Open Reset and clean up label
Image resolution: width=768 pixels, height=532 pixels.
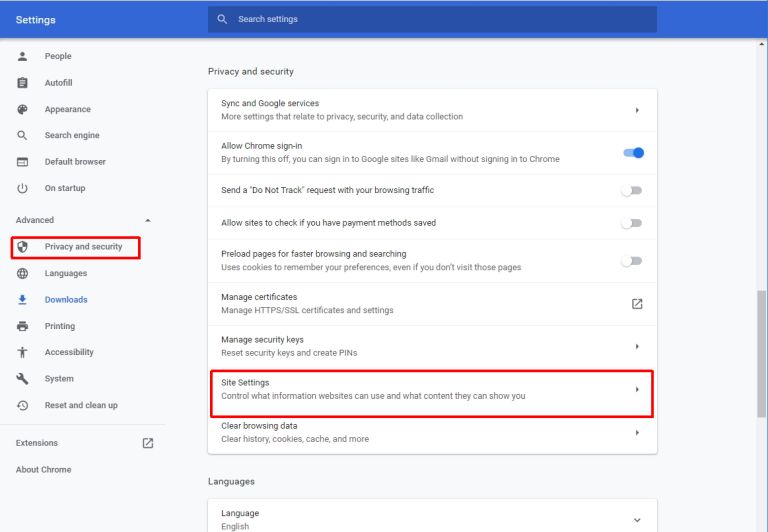click(81, 405)
